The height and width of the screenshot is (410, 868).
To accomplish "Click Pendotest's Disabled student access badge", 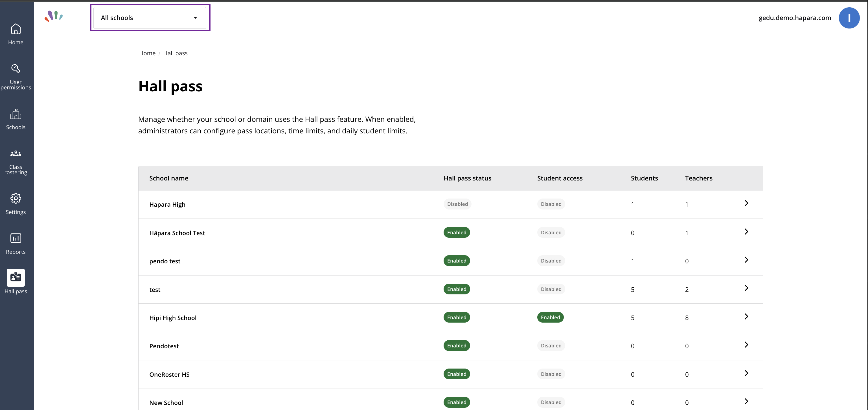I will [551, 346].
